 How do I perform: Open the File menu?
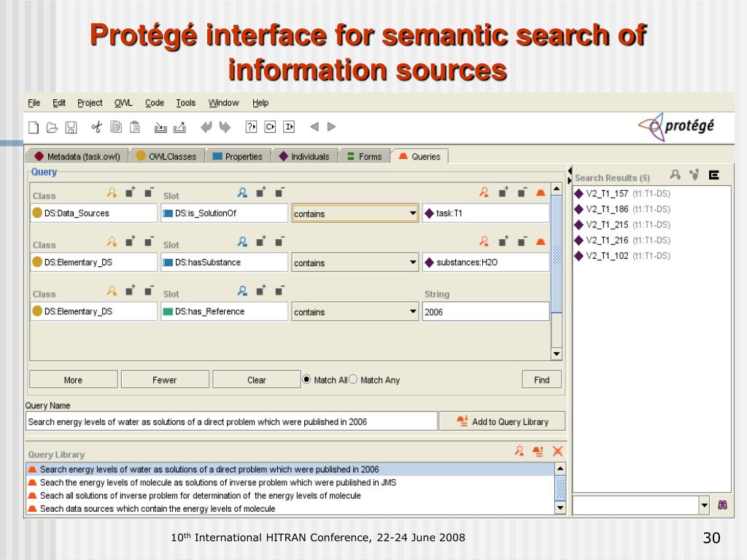[x=34, y=103]
